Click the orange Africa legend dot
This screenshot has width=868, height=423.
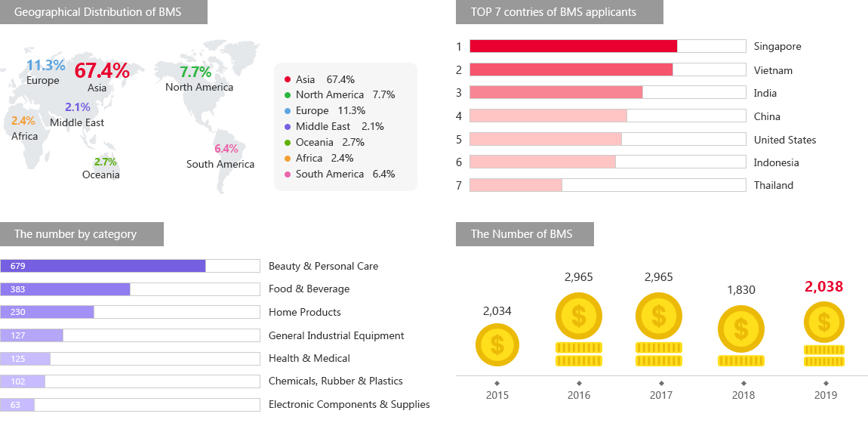point(288,158)
